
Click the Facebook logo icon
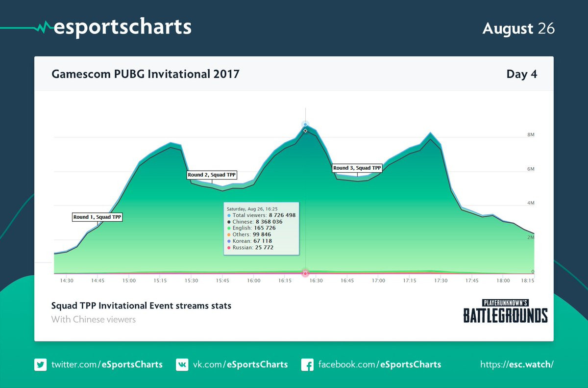(x=307, y=364)
